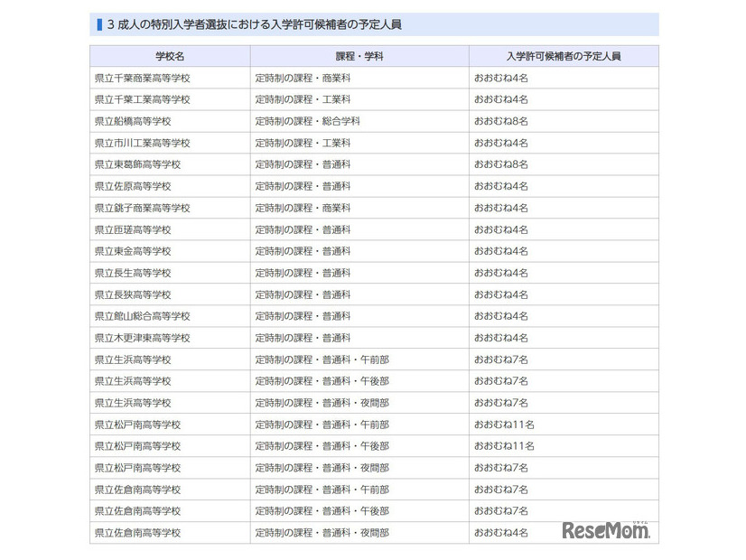Click '定時制の課程・普通科' in the 佐原 row
Image resolution: width=746 pixels, height=560 pixels.
(303, 186)
